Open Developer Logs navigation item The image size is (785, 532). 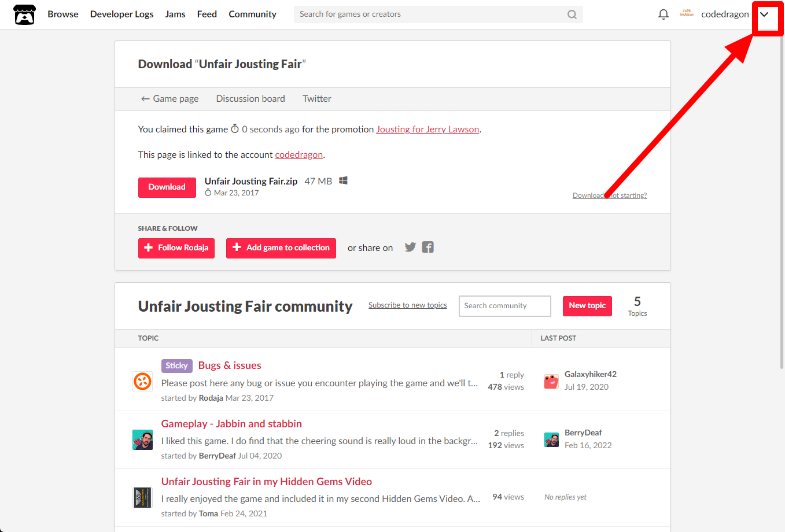tap(122, 14)
